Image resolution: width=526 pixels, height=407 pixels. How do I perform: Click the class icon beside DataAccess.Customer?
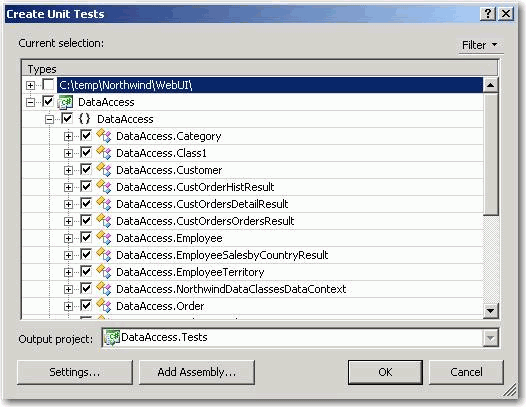point(104,170)
